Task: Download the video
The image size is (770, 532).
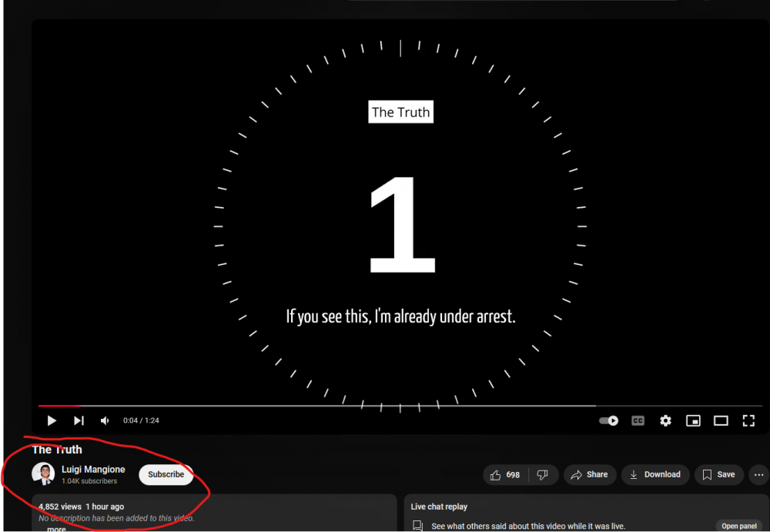Action: pyautogui.click(x=654, y=474)
